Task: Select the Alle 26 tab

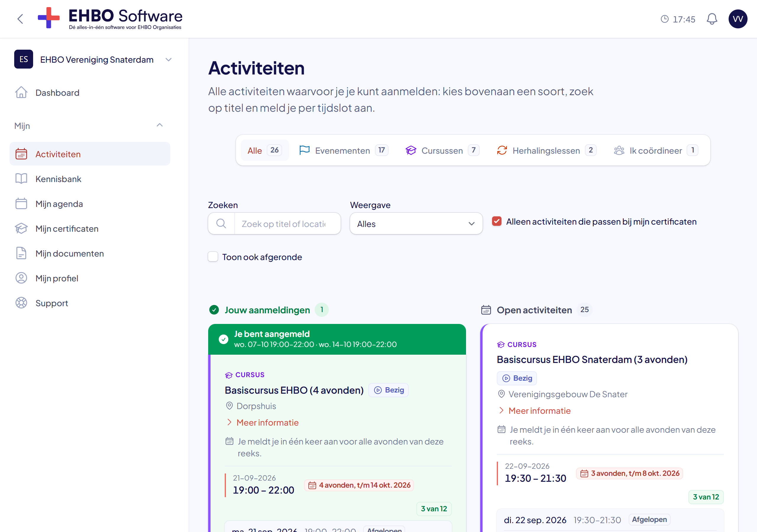Action: [x=265, y=150]
